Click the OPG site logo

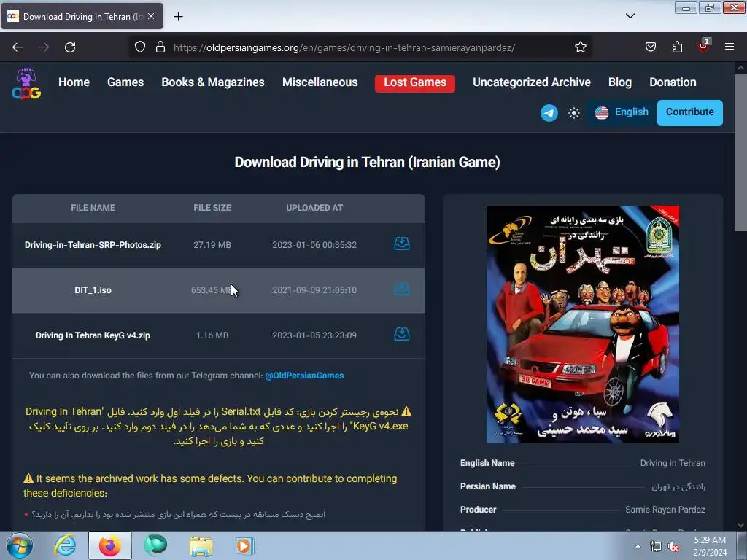click(26, 83)
